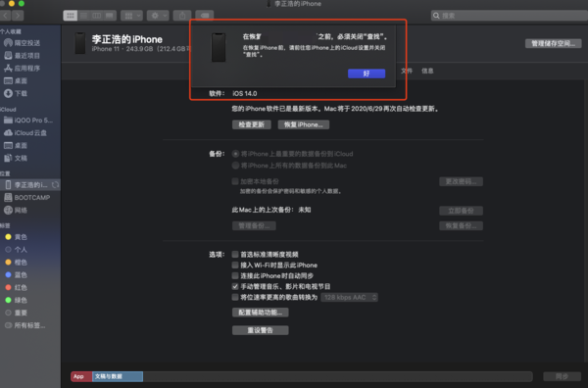This screenshot has width=588, height=388.
Task: Click the share toolbar icon
Action: point(182,16)
